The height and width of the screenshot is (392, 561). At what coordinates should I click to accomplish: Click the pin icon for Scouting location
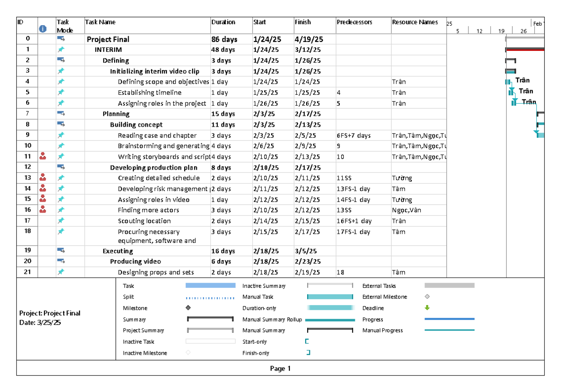coord(61,221)
